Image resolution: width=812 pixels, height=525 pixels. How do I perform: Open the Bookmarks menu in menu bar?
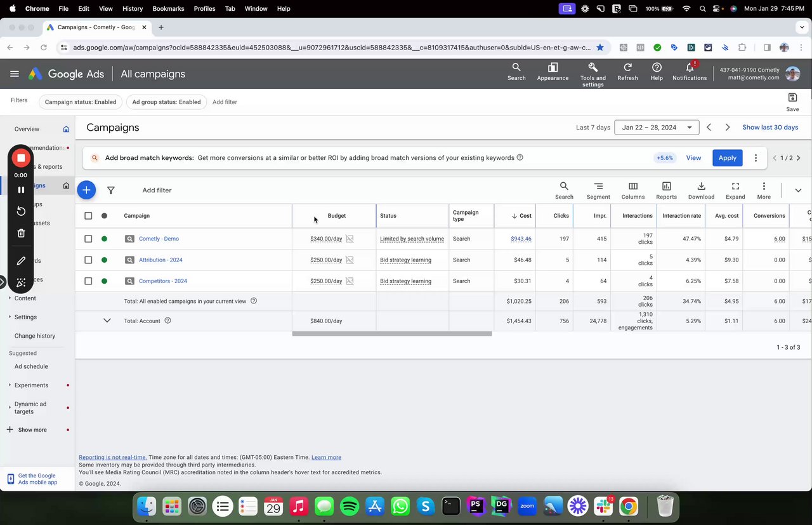point(167,8)
